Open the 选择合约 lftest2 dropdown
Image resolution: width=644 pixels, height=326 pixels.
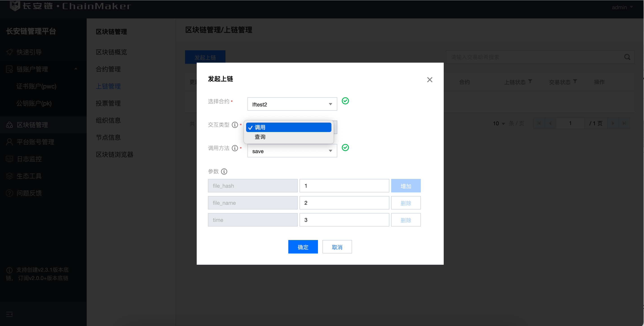(x=292, y=104)
